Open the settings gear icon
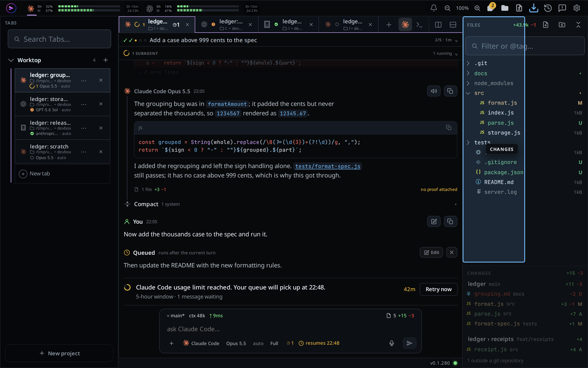The height and width of the screenshot is (368, 588). [x=577, y=8]
